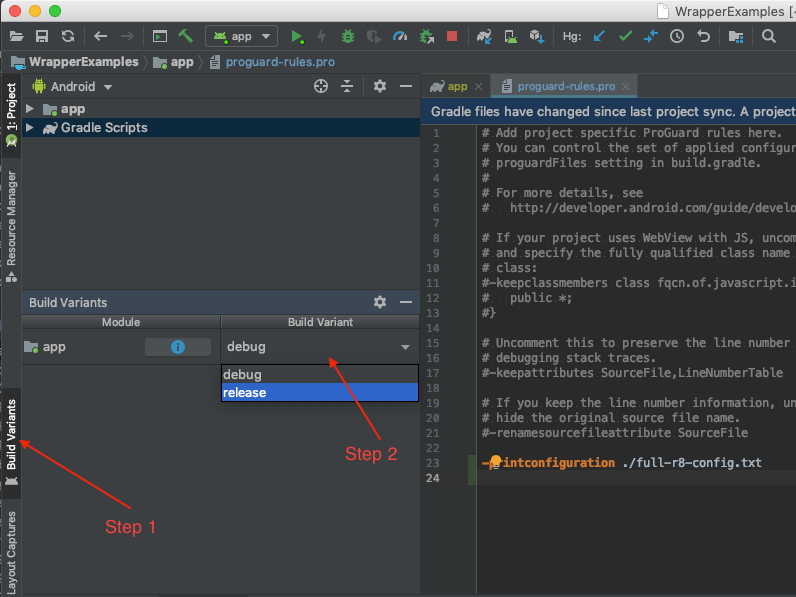Toggle the Layout Captures tool window

click(x=11, y=551)
